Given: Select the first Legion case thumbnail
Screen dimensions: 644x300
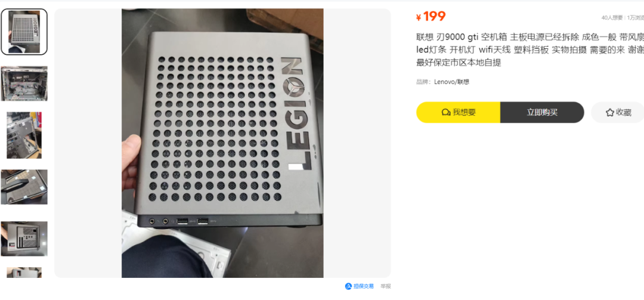Looking at the screenshot, I should click(x=24, y=32).
